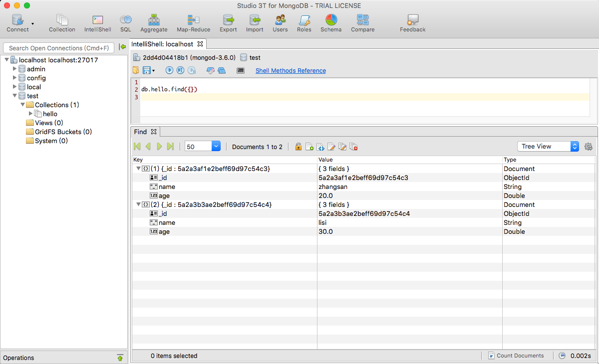Collapse the Collections (1) folder

tap(22, 105)
